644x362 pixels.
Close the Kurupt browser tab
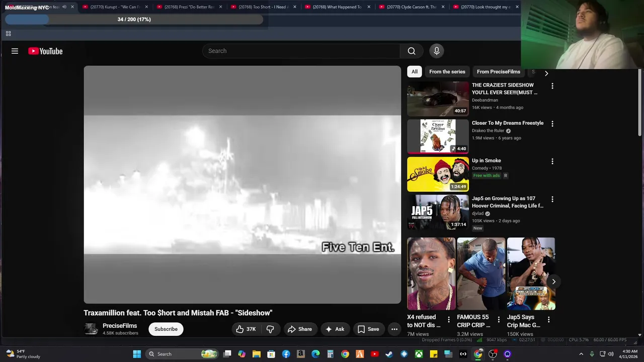pos(146,7)
